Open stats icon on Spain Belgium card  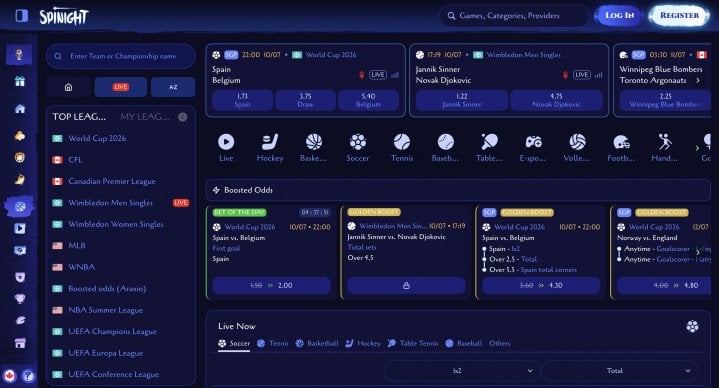[x=395, y=75]
